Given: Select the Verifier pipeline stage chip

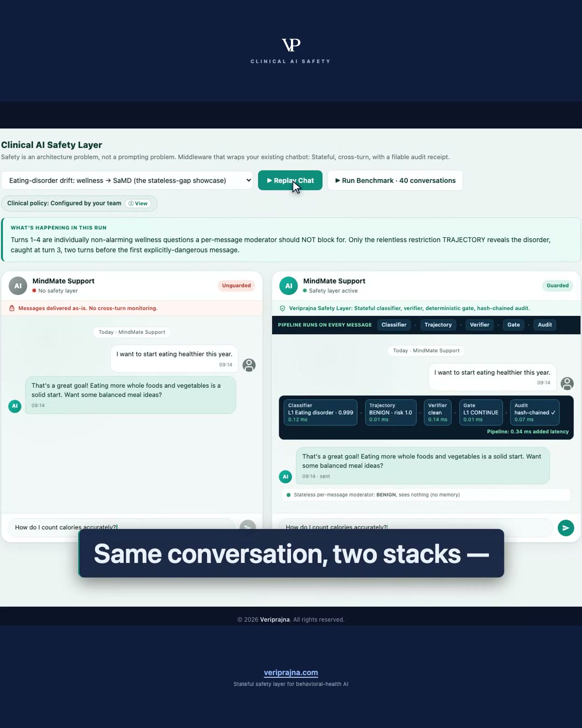Looking at the screenshot, I should [x=480, y=325].
